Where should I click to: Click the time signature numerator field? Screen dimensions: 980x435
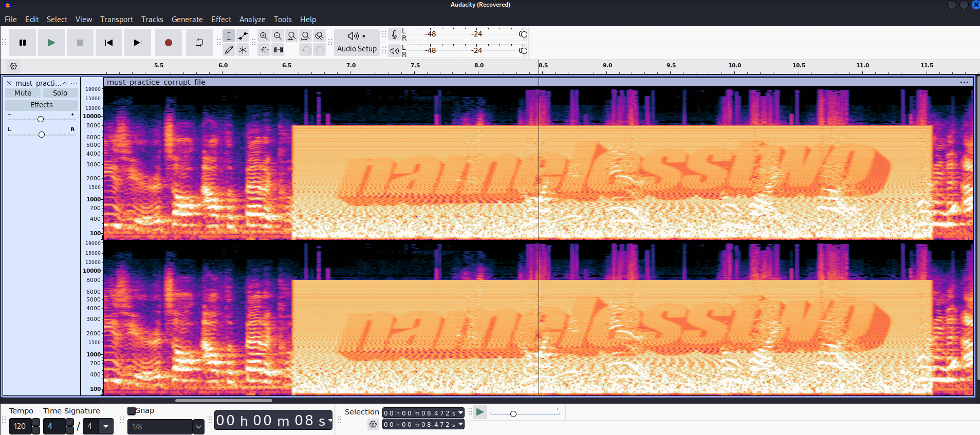click(54, 426)
